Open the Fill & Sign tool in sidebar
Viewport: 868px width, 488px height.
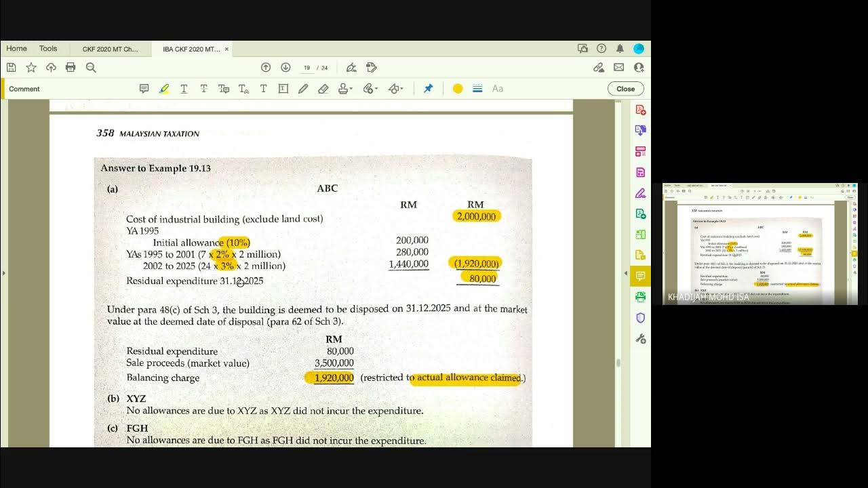(640, 193)
